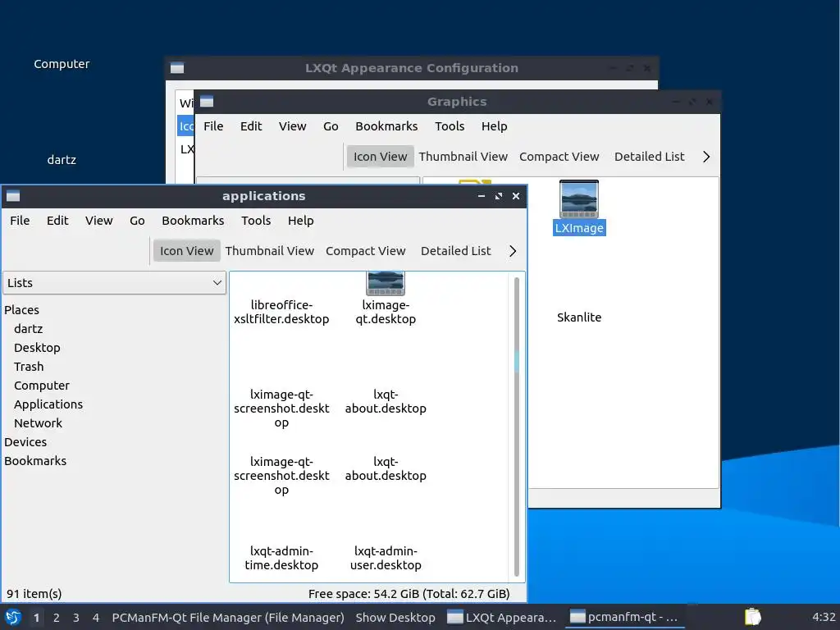Screen dimensions: 840x630
Task: Select the LXImage icon in Graphics window
Action: (x=578, y=199)
